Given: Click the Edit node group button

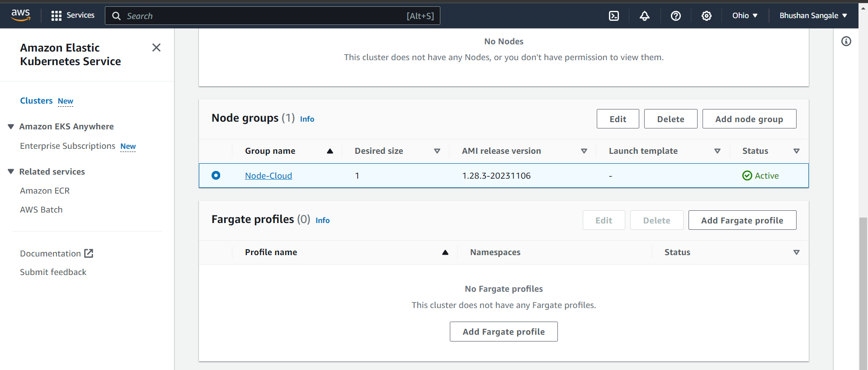Looking at the screenshot, I should (x=618, y=119).
